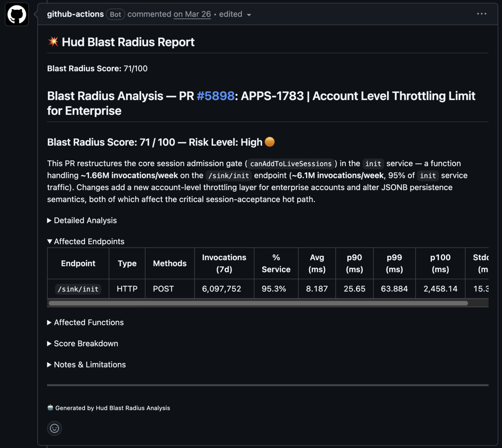Open the edited history dropdown

235,14
